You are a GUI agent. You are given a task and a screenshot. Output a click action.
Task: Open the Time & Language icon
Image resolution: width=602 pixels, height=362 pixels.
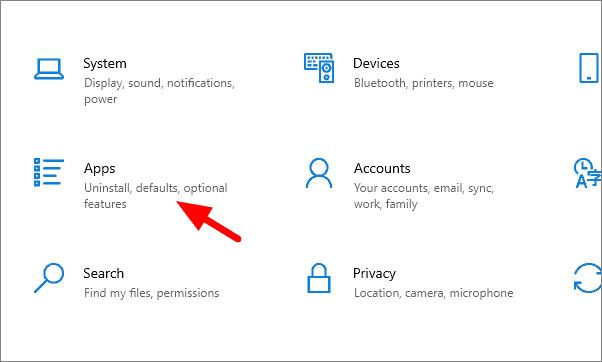pos(587,173)
